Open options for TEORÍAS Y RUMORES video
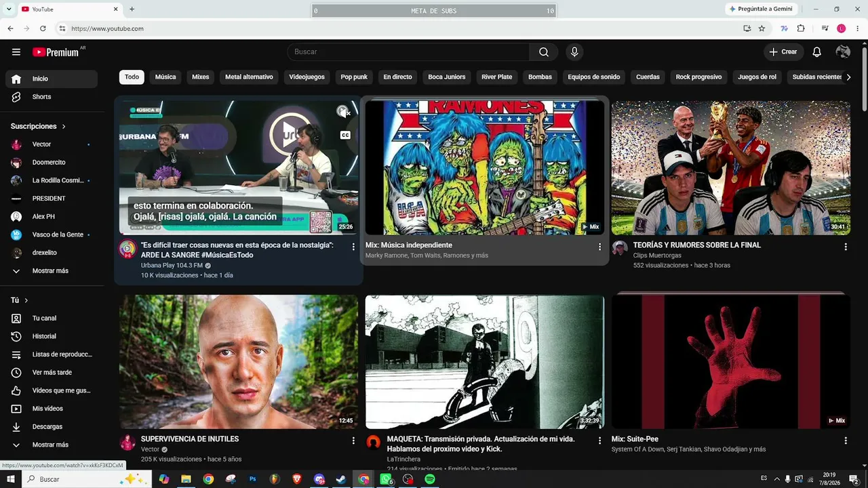 point(846,247)
